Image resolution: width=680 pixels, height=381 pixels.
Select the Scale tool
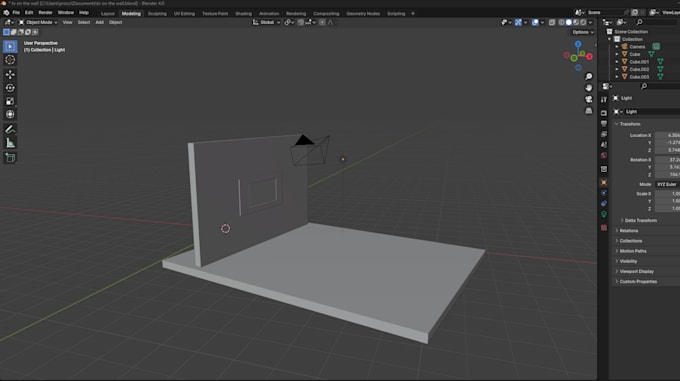pos(10,101)
